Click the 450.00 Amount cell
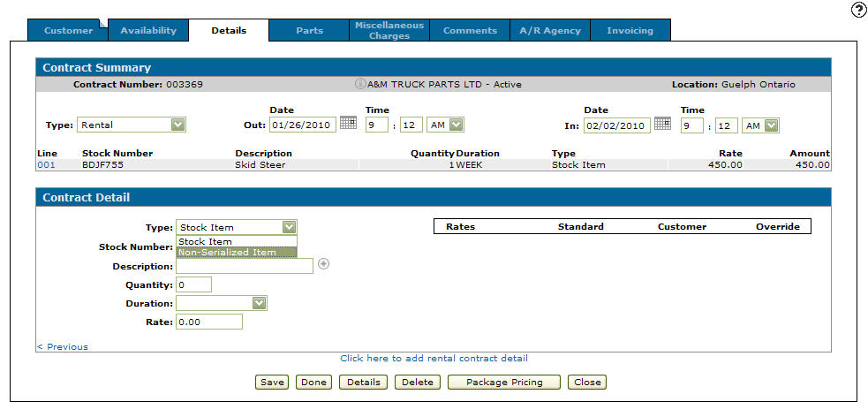Viewport: 868px width, 417px height. [x=812, y=164]
